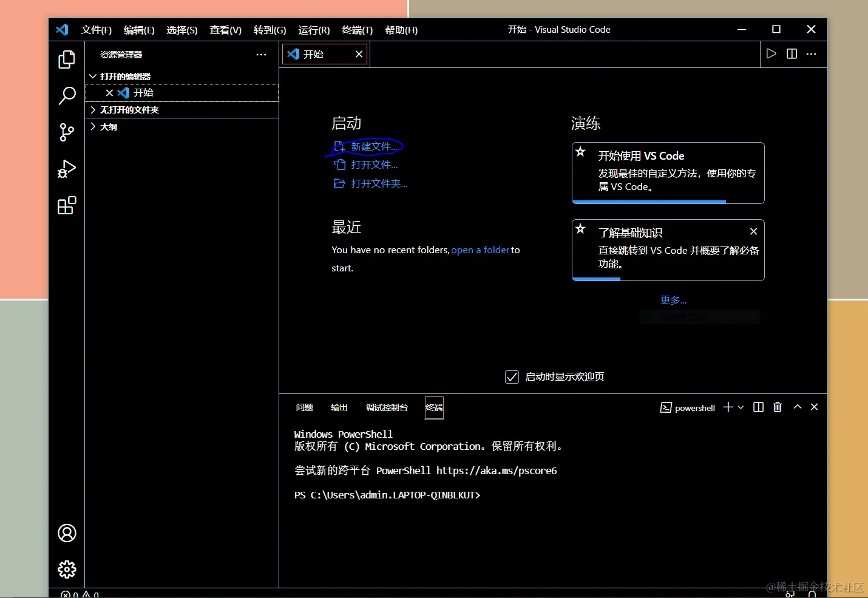868x598 pixels.
Task: Open the 编辑(E) menu
Action: point(139,30)
